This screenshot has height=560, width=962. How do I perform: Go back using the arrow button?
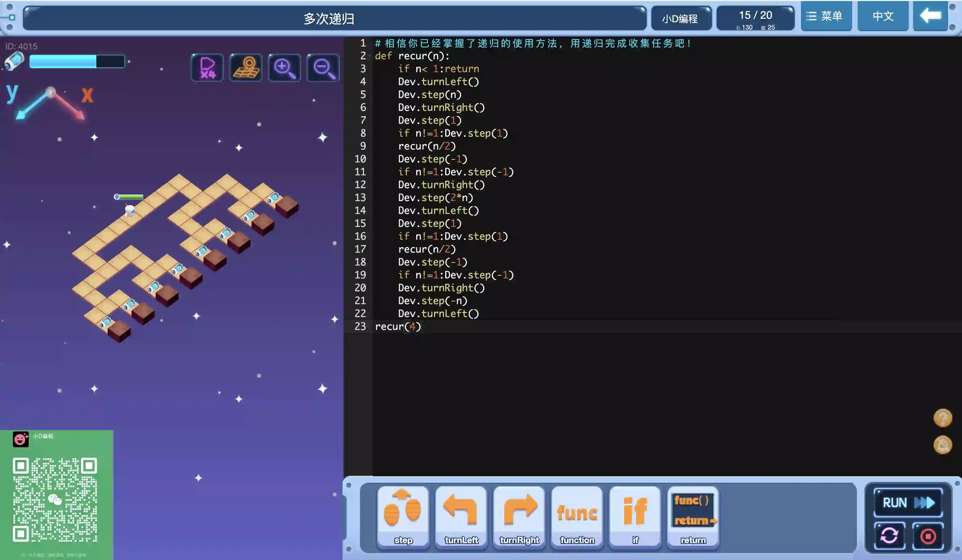point(930,16)
